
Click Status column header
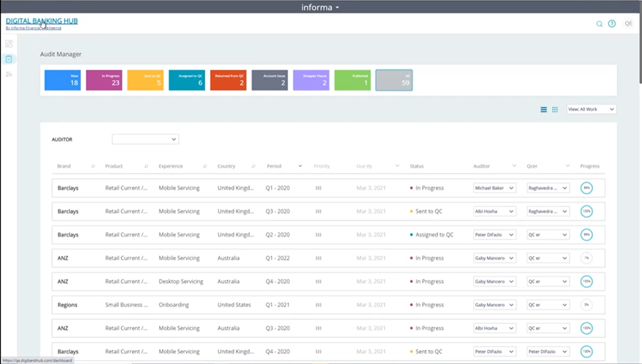coord(417,166)
